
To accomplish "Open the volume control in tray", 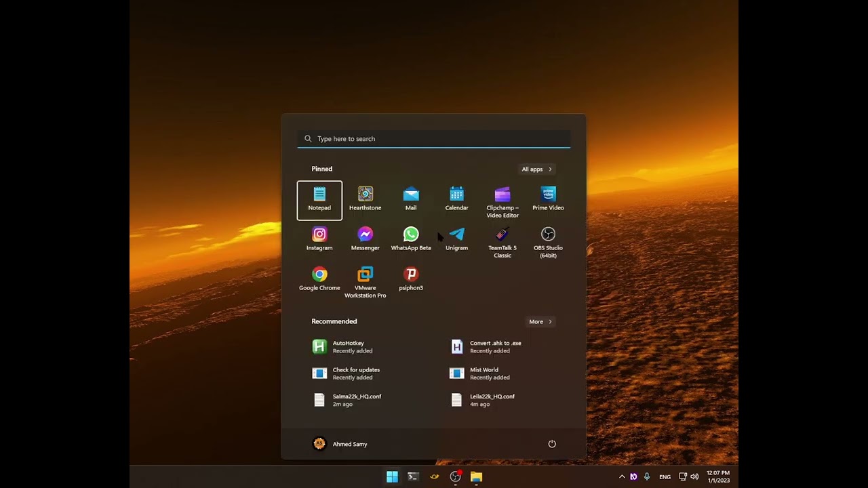I will 694,476.
